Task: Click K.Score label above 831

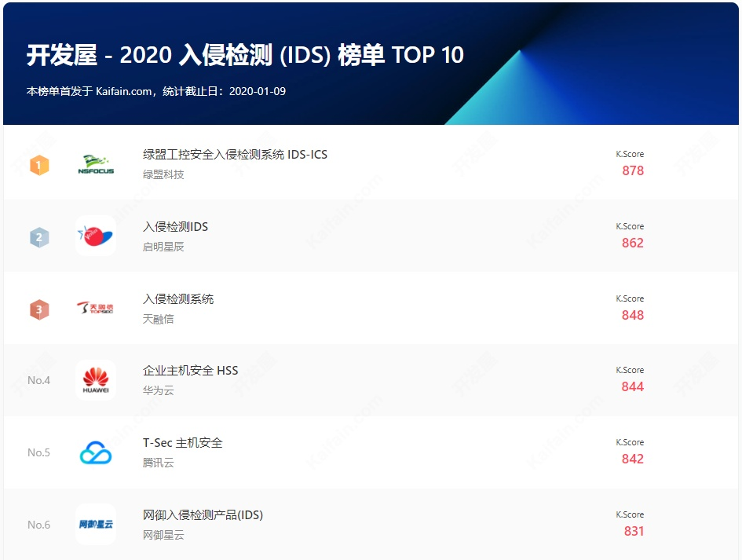Action: pos(630,514)
